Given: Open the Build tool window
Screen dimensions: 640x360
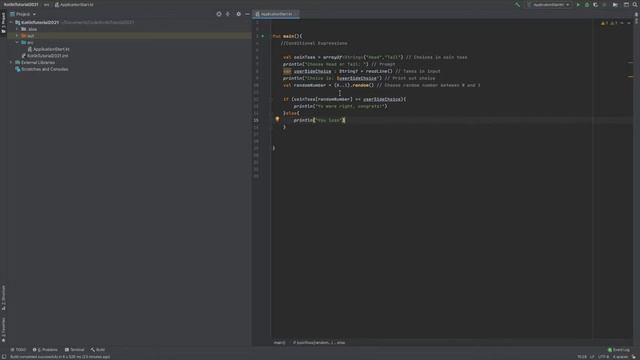Looking at the screenshot, I should pyautogui.click(x=98, y=349).
